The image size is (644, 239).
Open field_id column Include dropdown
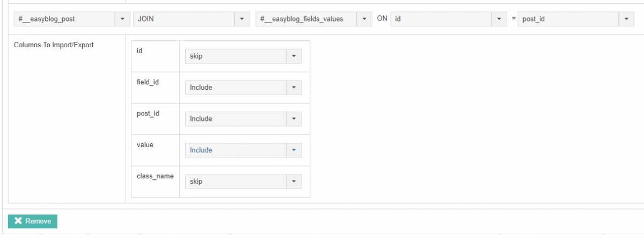(236, 88)
